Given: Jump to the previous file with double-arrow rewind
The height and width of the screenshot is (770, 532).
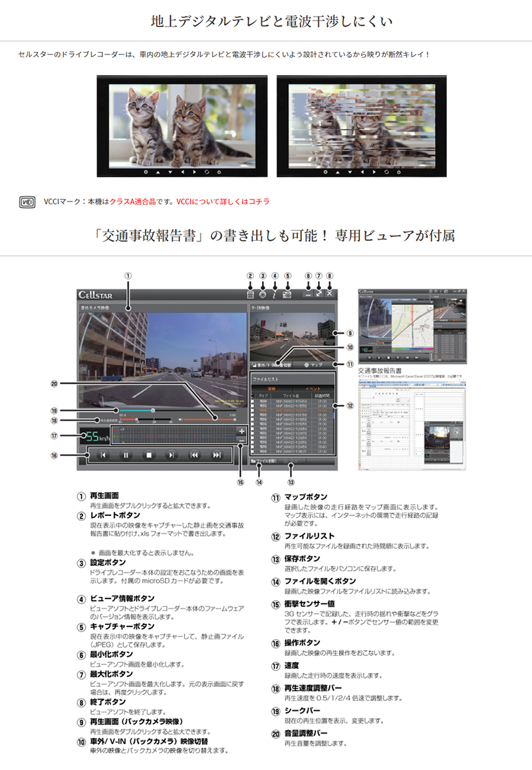Looking at the screenshot, I should pyautogui.click(x=194, y=455).
